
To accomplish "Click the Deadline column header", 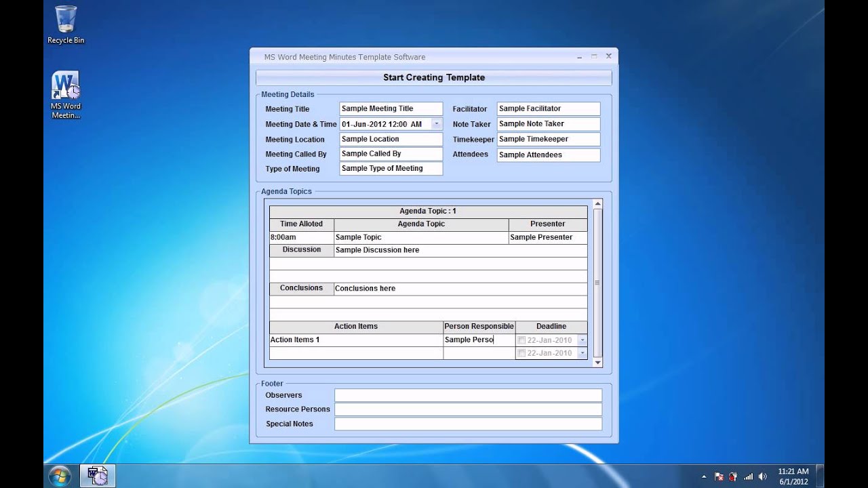I will pyautogui.click(x=551, y=327).
